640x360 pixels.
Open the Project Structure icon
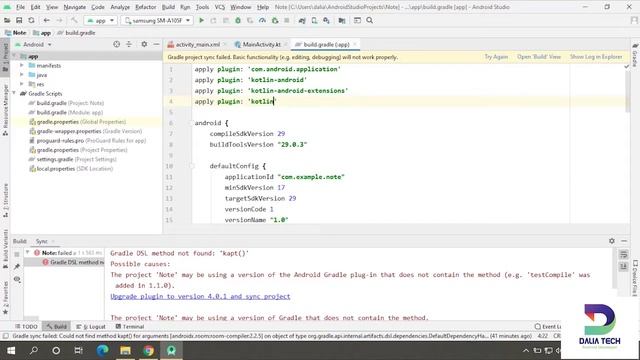point(342,20)
